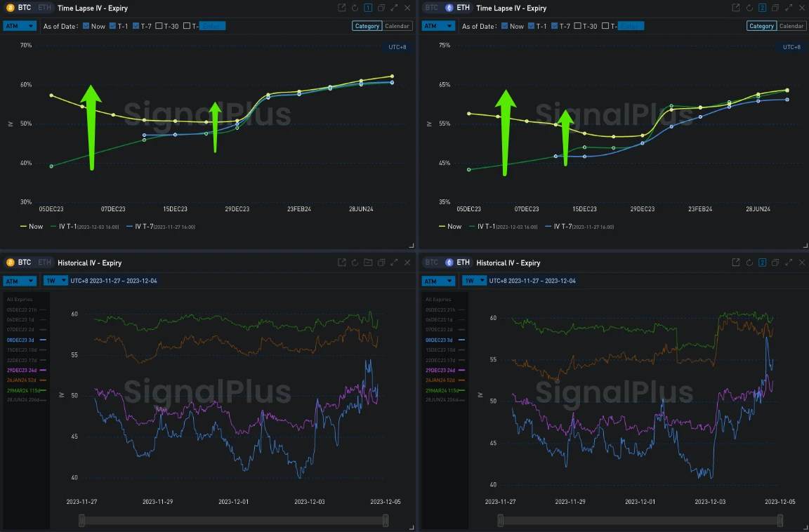The image size is (809, 532).
Task: Switch BTC Time Lapse panel to ETH
Action: tap(44, 8)
